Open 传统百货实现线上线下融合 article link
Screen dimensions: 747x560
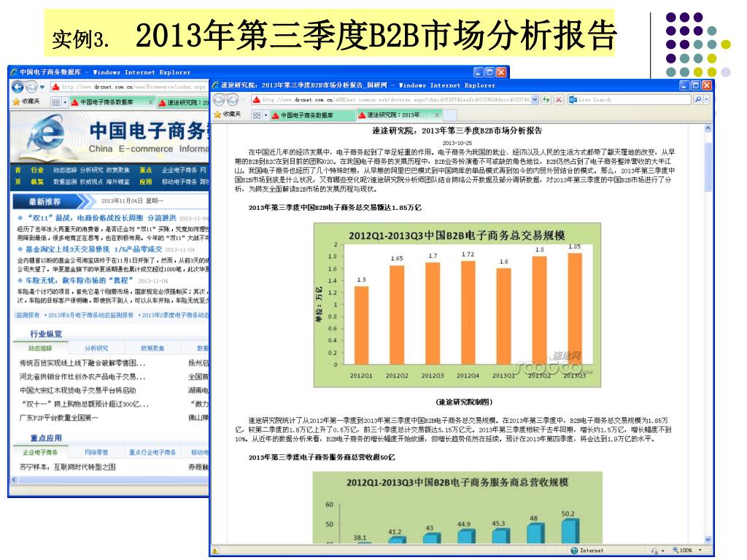[x=82, y=363]
